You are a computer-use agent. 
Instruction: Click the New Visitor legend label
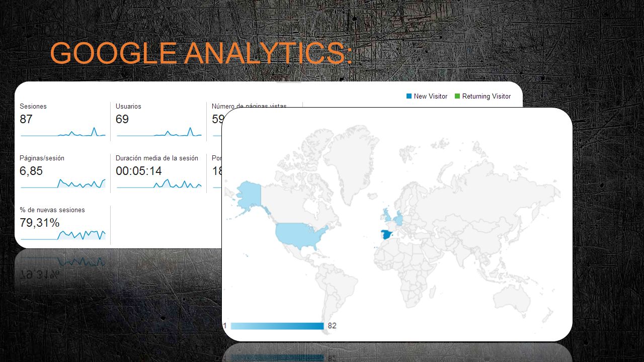431,96
